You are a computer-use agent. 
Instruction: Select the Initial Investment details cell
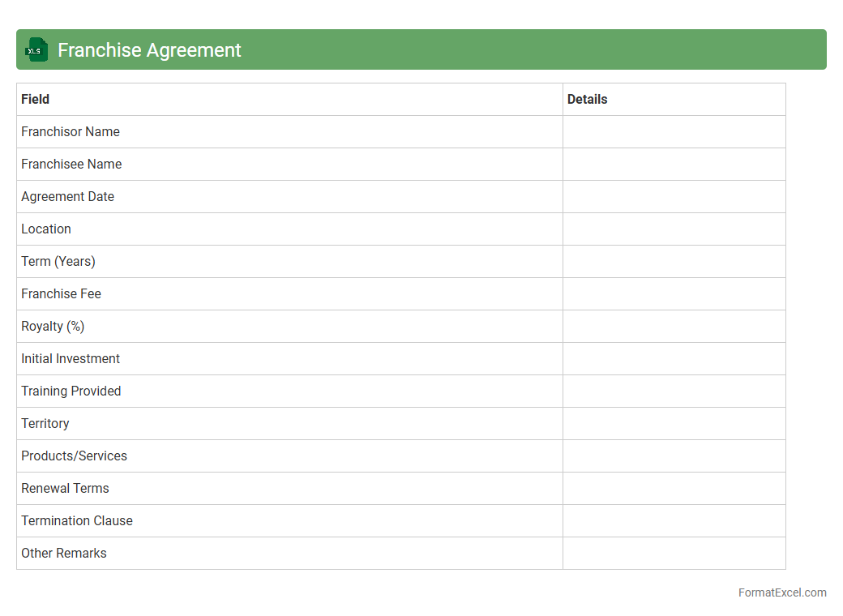[x=674, y=359]
